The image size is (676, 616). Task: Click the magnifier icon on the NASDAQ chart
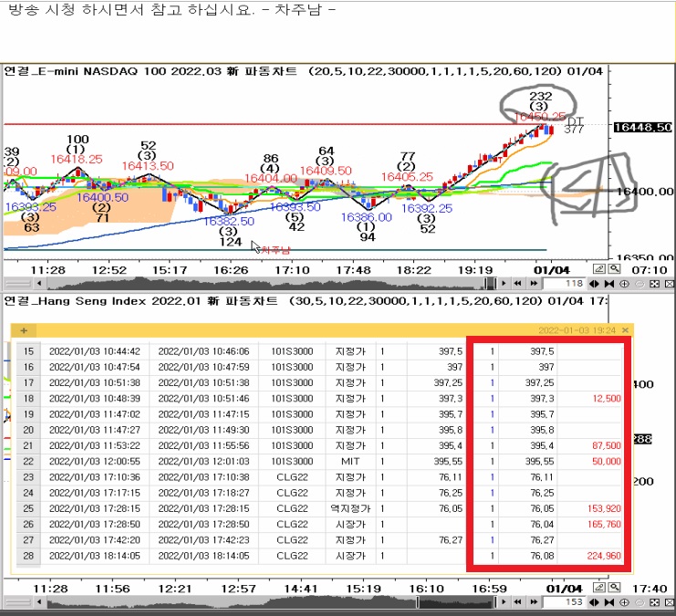coord(614,268)
